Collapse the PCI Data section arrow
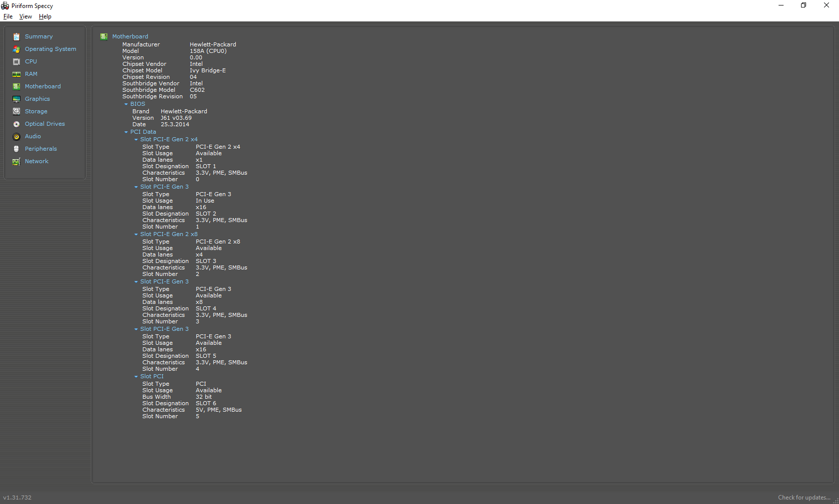 pos(126,132)
